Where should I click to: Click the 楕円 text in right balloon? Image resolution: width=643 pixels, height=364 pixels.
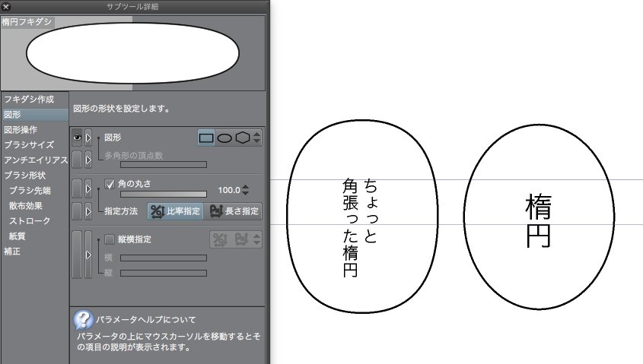538,220
